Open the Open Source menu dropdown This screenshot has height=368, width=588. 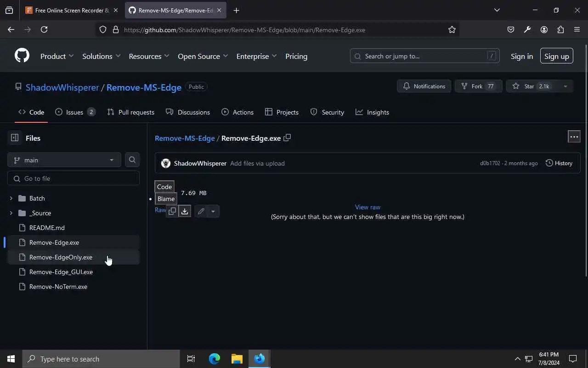coord(203,56)
